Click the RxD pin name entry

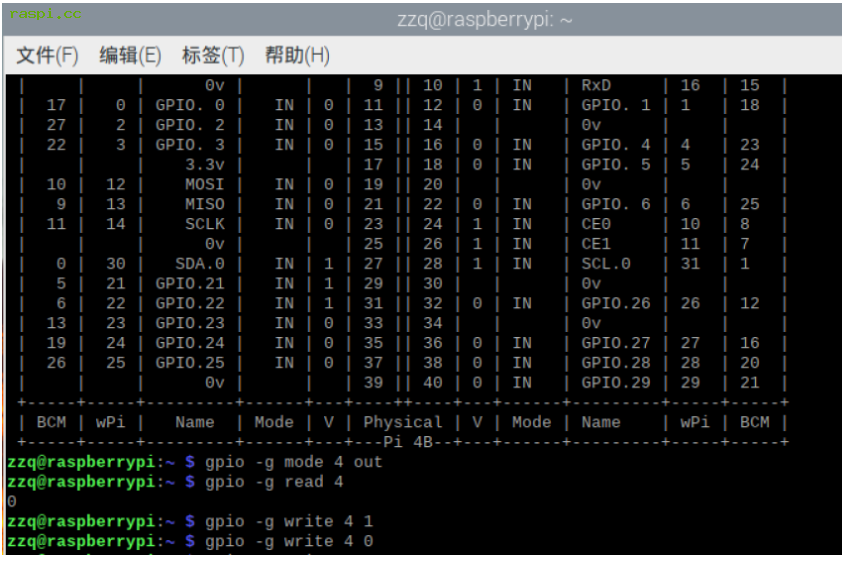pos(596,86)
